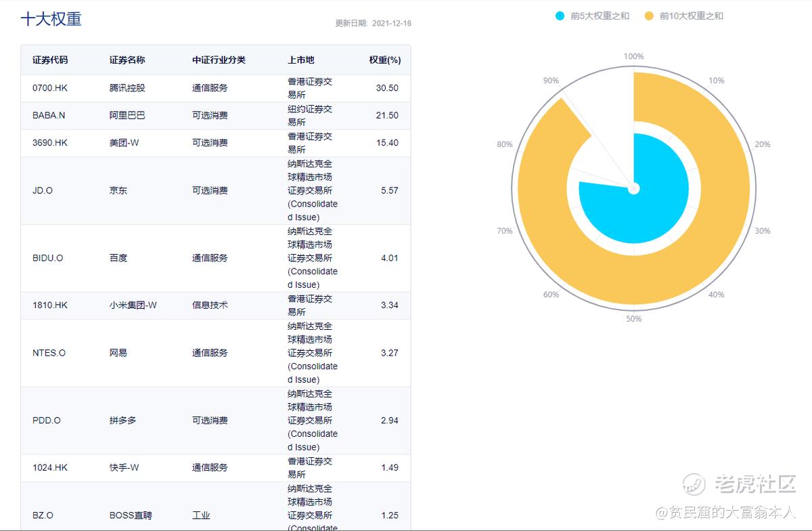Select the BIDU.O security code
This screenshot has height=531, width=812.
(x=48, y=258)
